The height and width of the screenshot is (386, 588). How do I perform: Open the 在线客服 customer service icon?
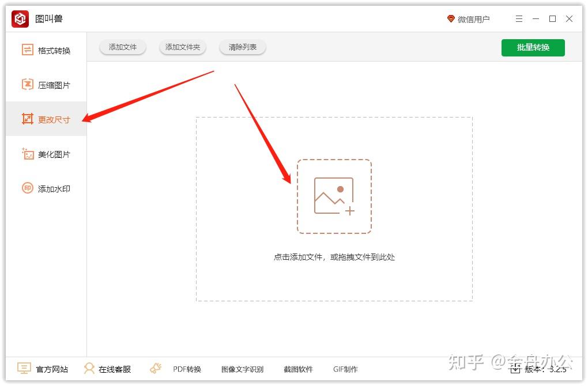(89, 369)
